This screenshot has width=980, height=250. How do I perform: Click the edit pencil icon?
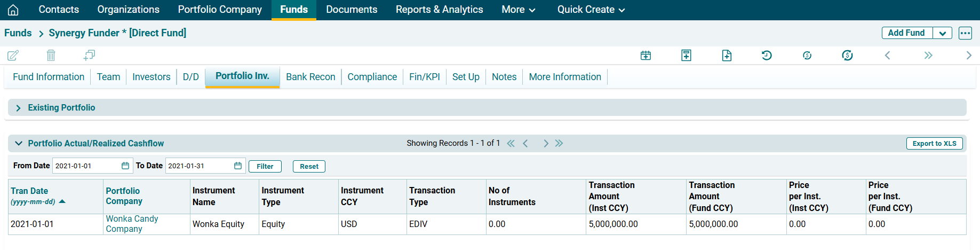point(13,55)
